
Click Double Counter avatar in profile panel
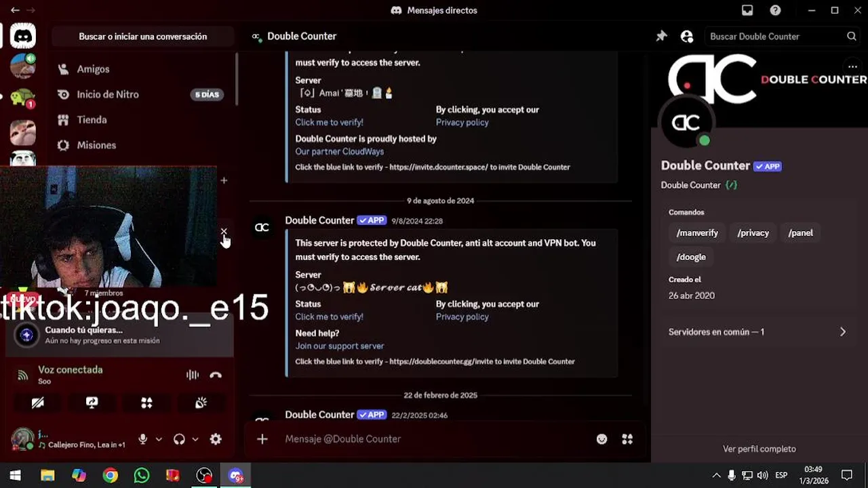(x=686, y=123)
